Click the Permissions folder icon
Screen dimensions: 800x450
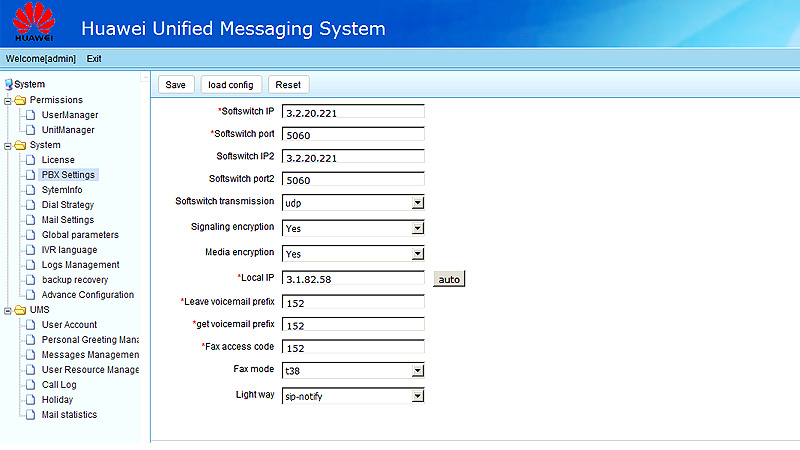pos(20,100)
